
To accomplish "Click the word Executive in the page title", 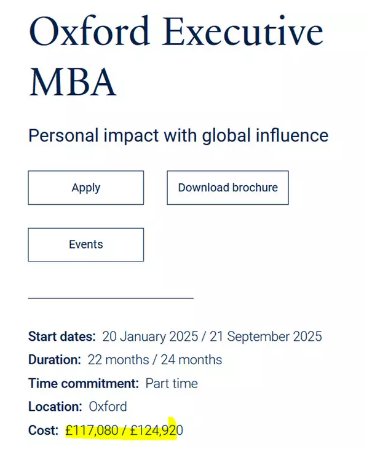I will [243, 32].
